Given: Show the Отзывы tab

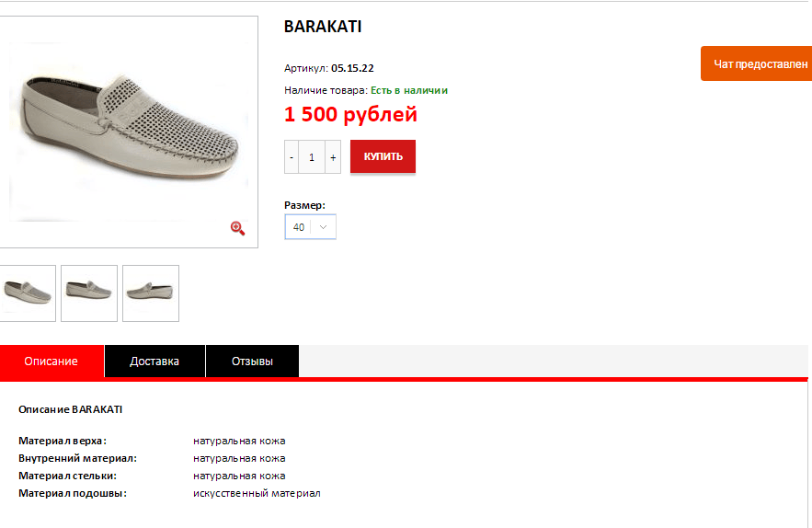Looking at the screenshot, I should [252, 362].
